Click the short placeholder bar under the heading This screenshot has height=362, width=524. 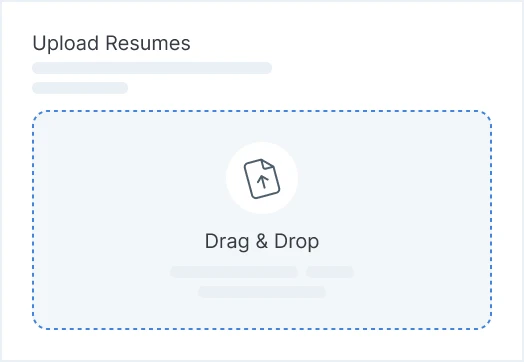(80, 88)
